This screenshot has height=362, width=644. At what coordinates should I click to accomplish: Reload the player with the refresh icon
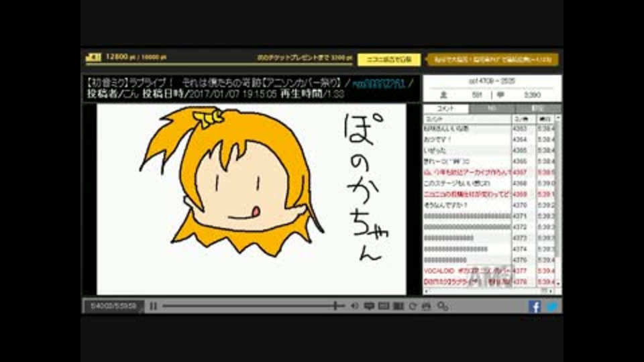413,306
